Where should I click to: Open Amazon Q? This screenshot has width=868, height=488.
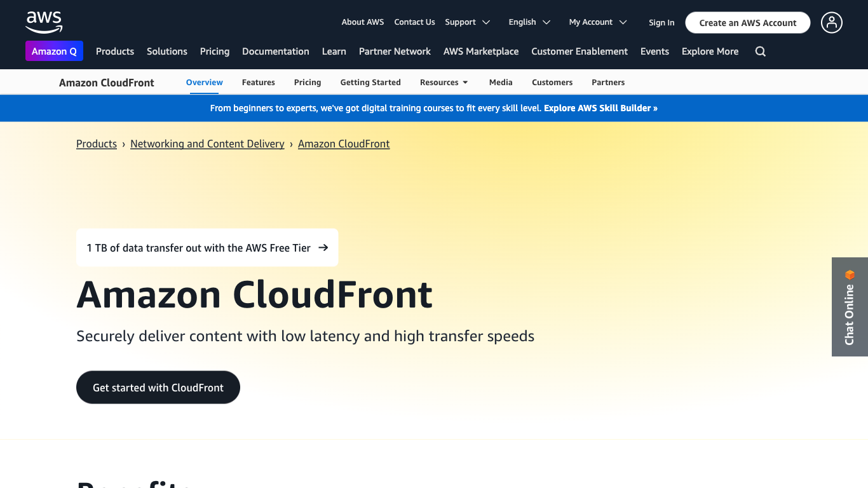(x=54, y=51)
